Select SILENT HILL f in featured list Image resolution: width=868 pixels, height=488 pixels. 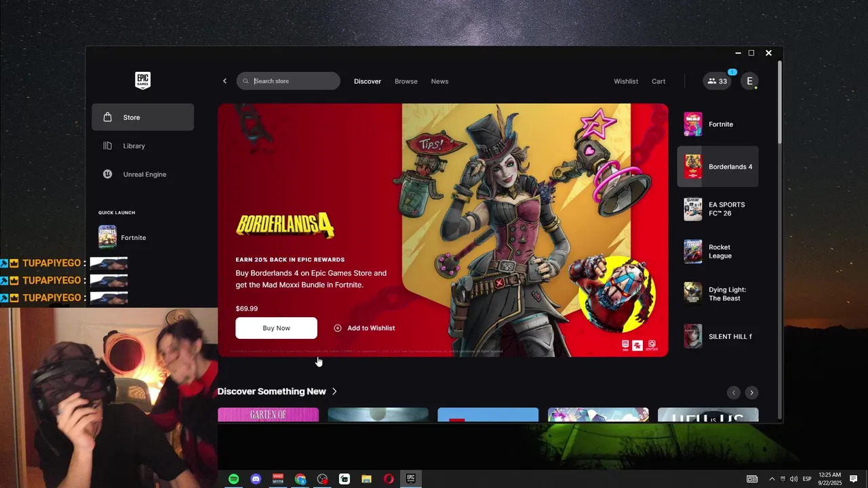[718, 336]
